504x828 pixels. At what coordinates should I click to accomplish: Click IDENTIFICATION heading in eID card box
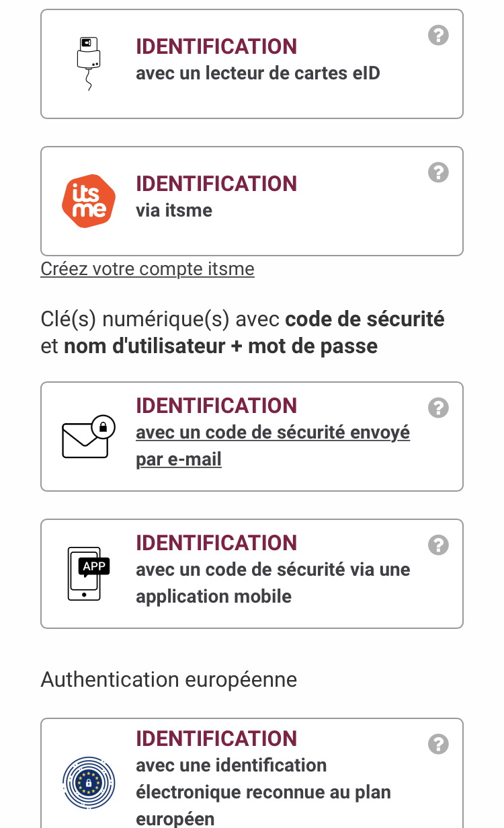(x=216, y=46)
